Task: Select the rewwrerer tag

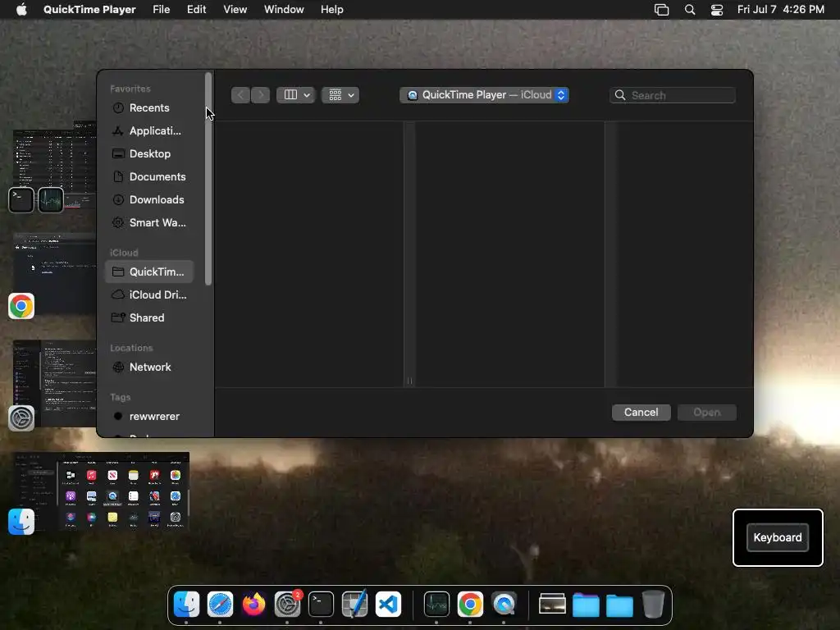Action: pos(149,416)
